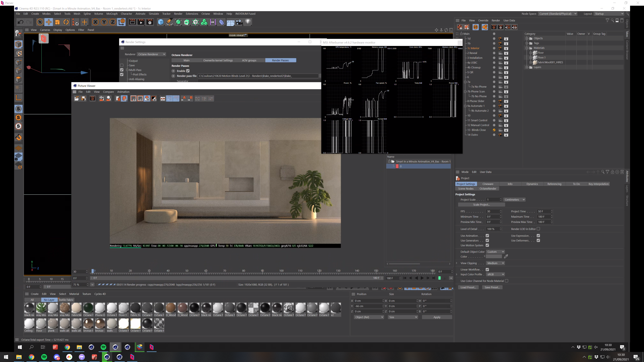Switch to AOV groups tab
This screenshot has width=644, height=362.
(x=249, y=61)
